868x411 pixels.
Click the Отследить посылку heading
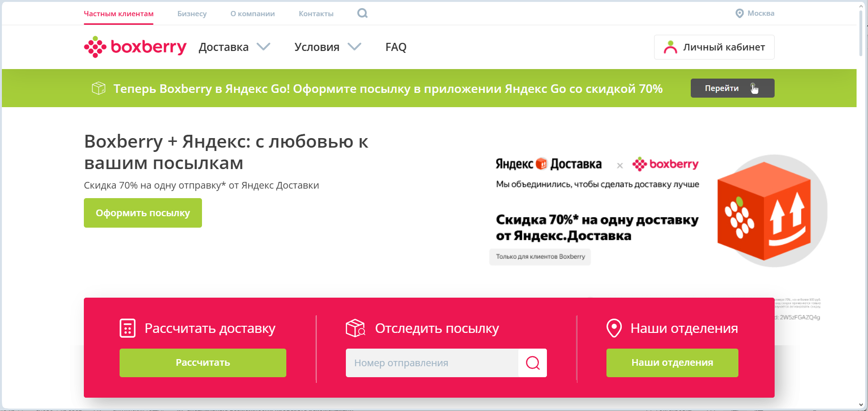click(x=437, y=328)
